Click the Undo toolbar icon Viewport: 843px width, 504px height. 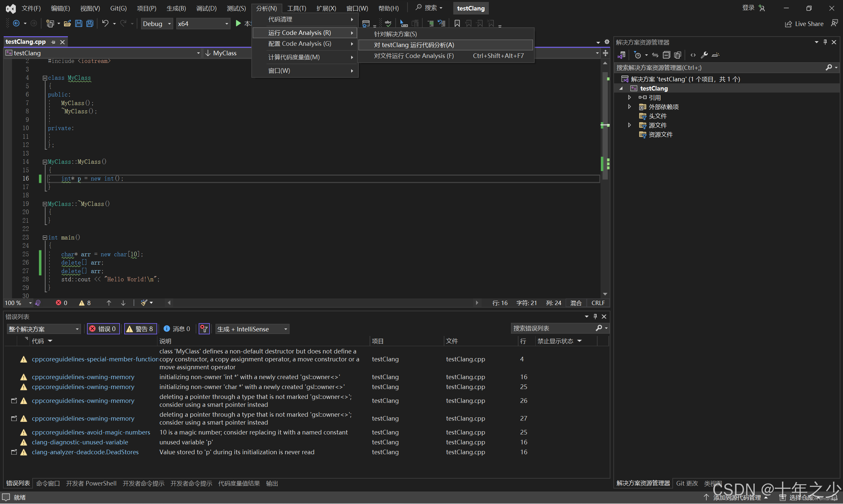(105, 23)
